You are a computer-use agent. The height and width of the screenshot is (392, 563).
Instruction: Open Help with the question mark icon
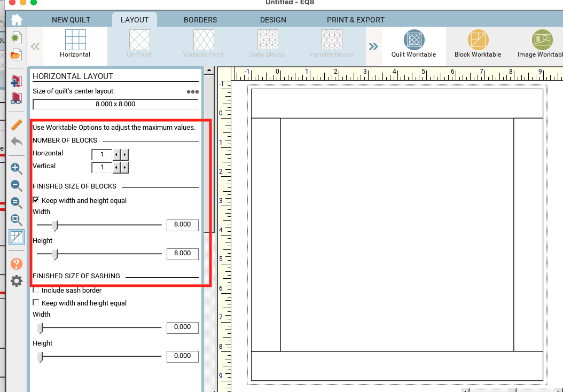tap(17, 264)
